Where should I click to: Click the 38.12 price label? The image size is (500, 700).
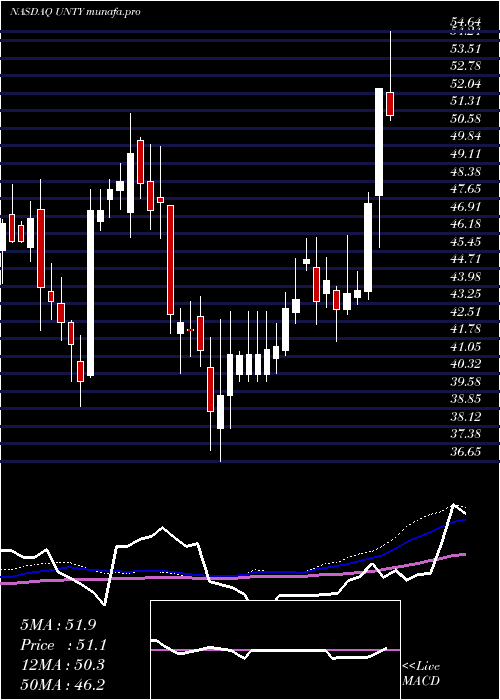(x=466, y=417)
